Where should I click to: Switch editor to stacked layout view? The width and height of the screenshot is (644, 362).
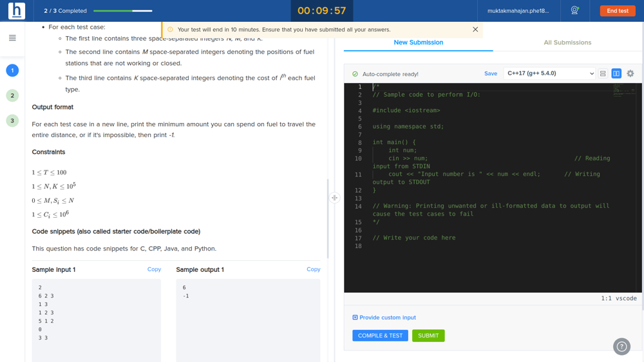coord(603,73)
